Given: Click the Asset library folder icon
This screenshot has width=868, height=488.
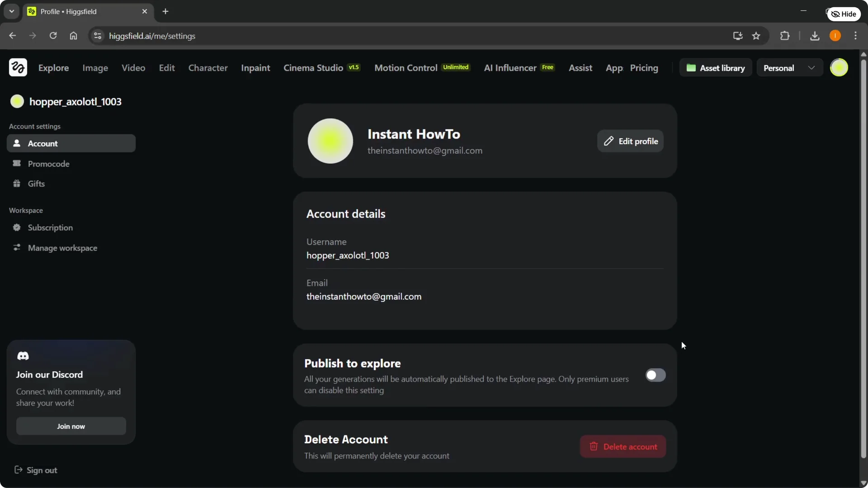Looking at the screenshot, I should [691, 67].
